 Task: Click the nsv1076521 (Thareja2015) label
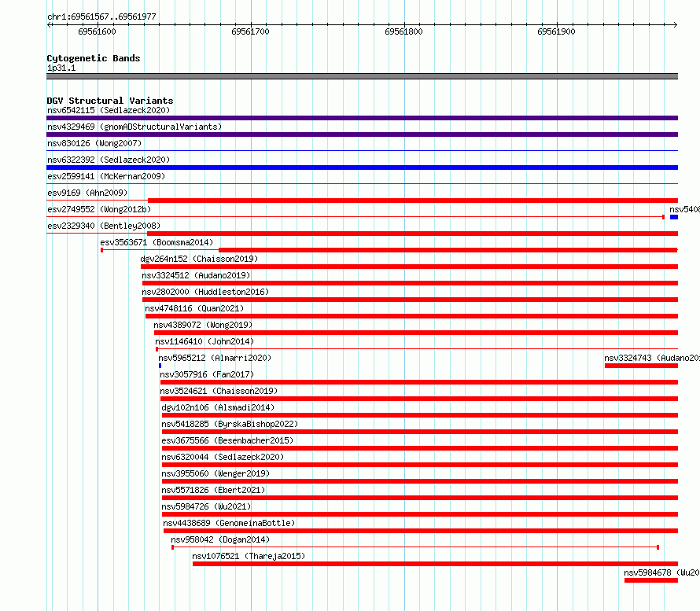(249, 556)
